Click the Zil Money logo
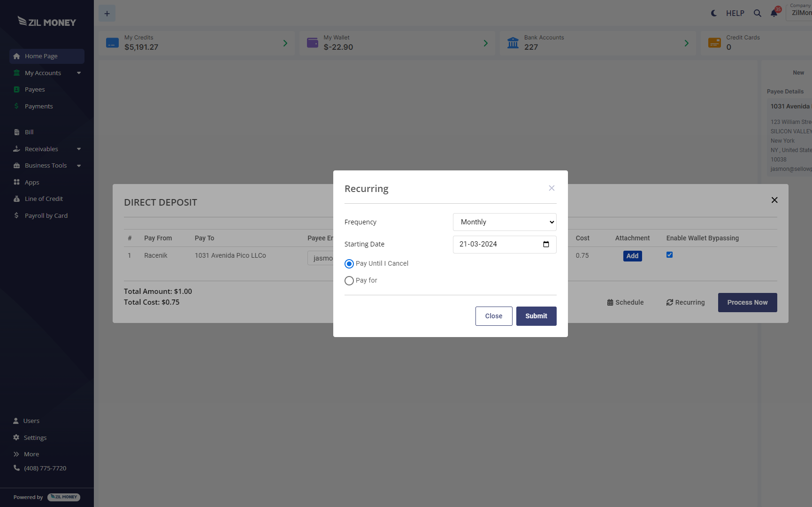 (47, 22)
